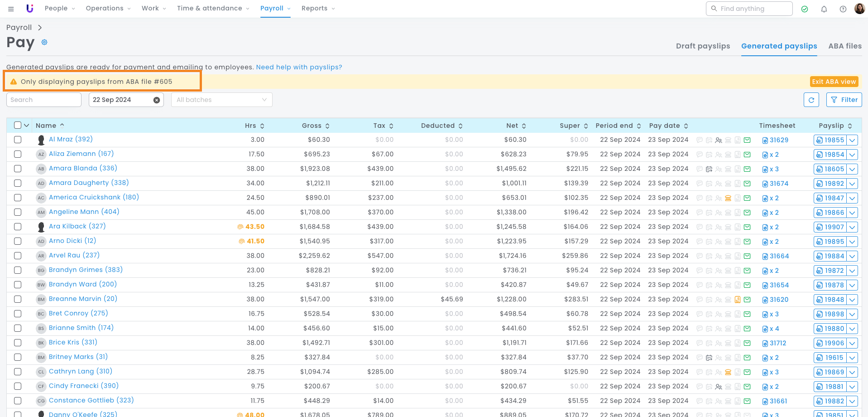Image resolution: width=868 pixels, height=417 pixels.
Task: Click the payslip Search input field
Action: pyautogui.click(x=44, y=100)
